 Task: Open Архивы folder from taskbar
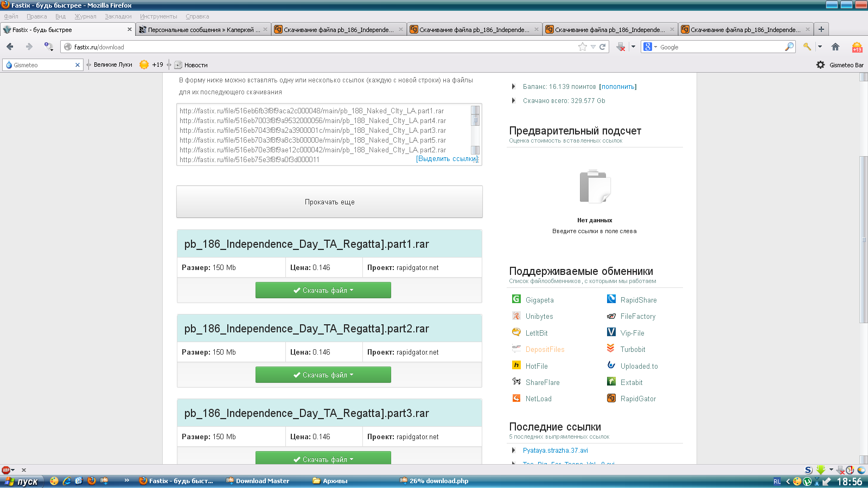click(x=330, y=481)
